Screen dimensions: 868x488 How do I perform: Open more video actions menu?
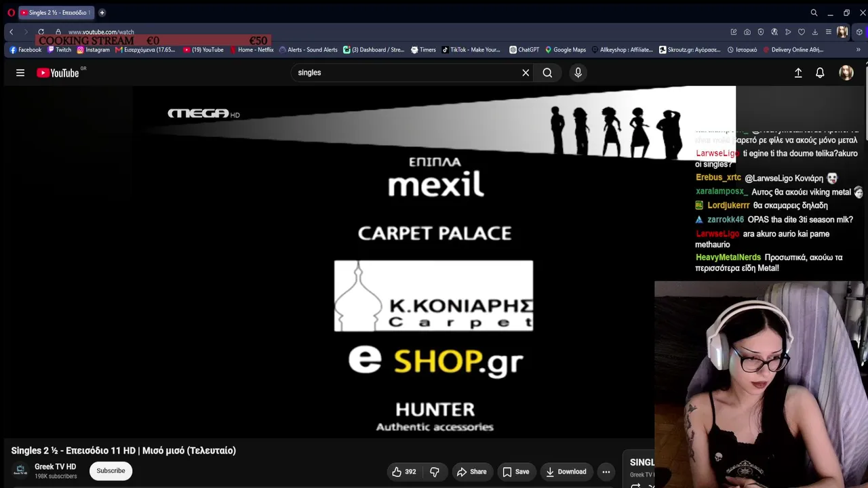click(606, 472)
